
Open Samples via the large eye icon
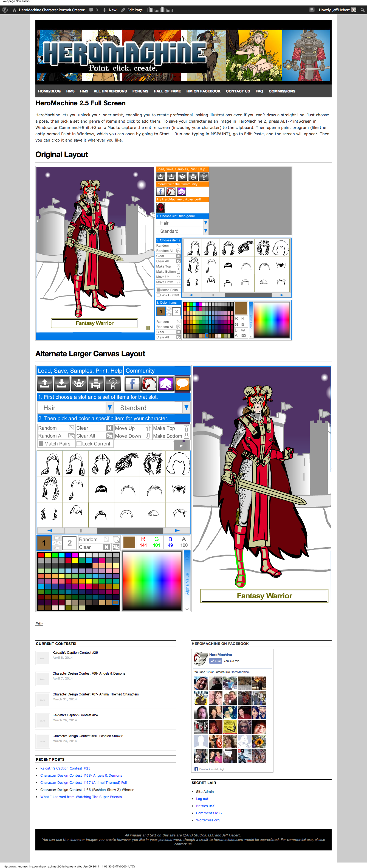click(x=79, y=384)
